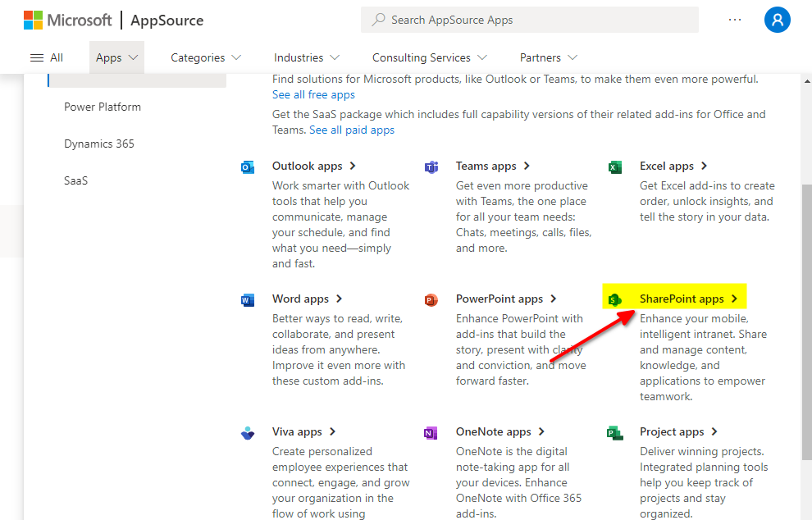Open the user account profile icon
The height and width of the screenshot is (520, 812).
coord(777,21)
